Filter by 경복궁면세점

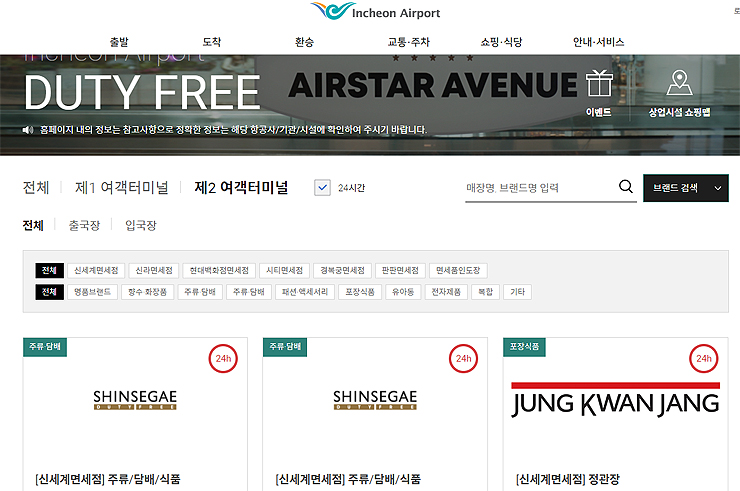point(342,271)
